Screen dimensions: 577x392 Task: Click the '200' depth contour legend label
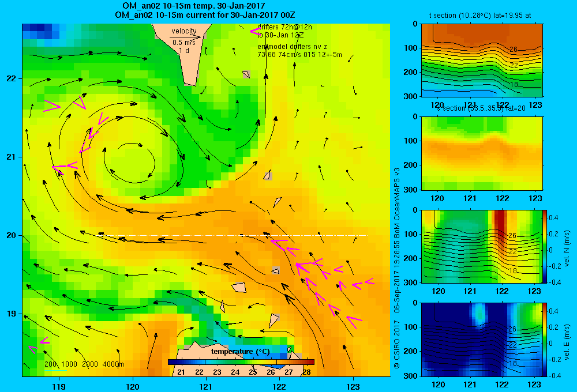[x=50, y=364]
